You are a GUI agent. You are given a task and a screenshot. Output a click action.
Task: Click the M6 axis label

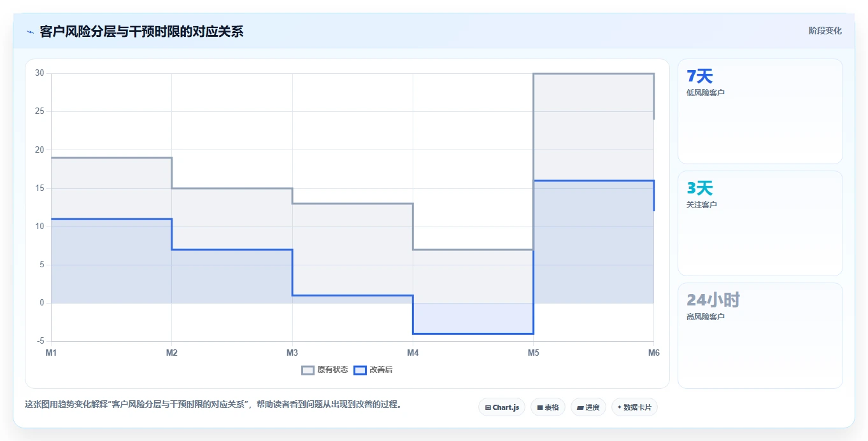[x=653, y=353]
